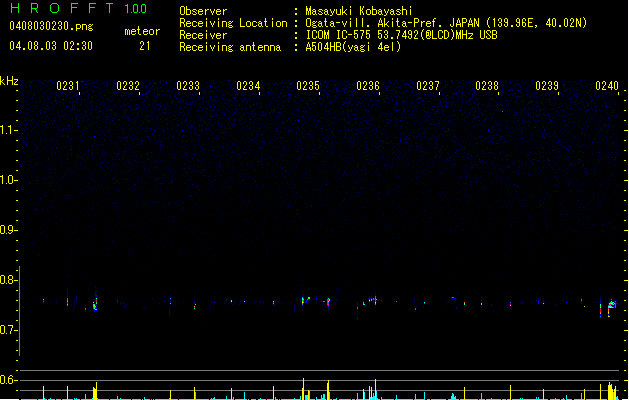This screenshot has width=629, height=400.
Task: Click the ICOM IC-575 receiver text
Action: [x=401, y=35]
